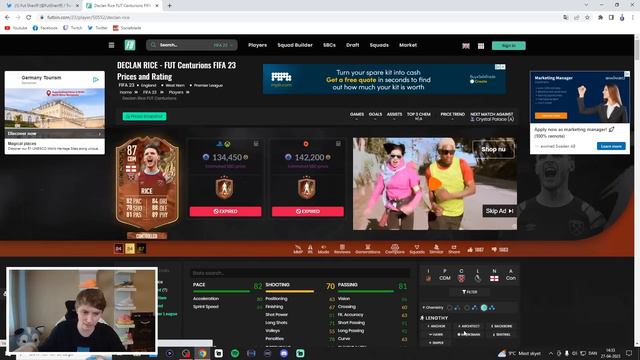This screenshot has width=640, height=360.
Task: Open the grid apps icon in header
Action: [x=481, y=46]
